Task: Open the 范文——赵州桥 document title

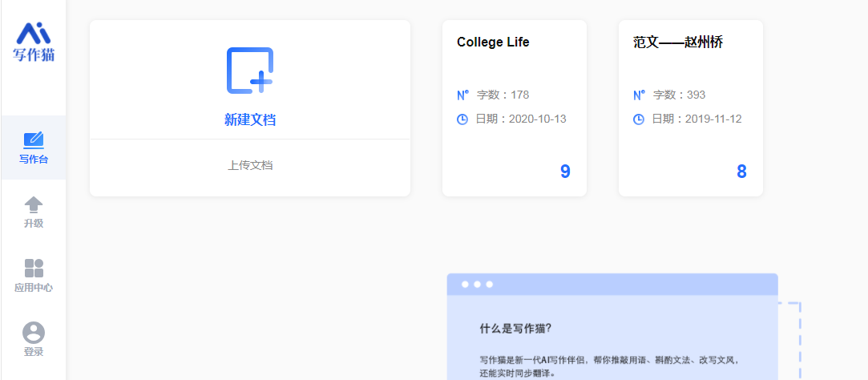Action: pos(678,42)
